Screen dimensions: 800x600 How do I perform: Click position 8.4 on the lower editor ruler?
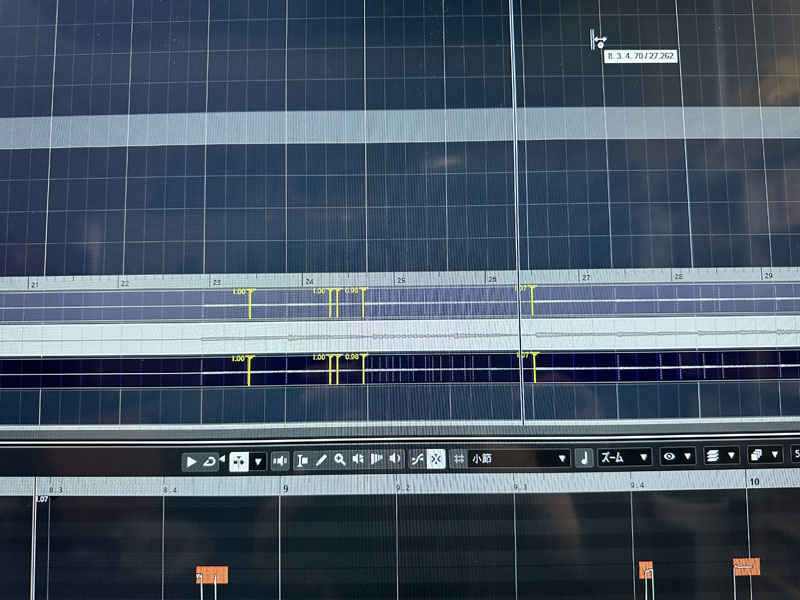pyautogui.click(x=170, y=490)
